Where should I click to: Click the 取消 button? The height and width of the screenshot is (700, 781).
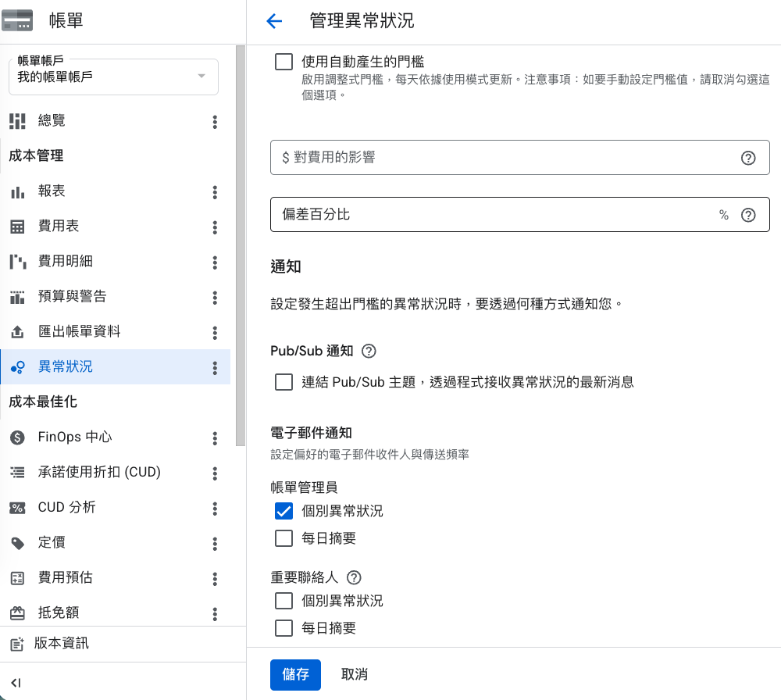pos(354,674)
